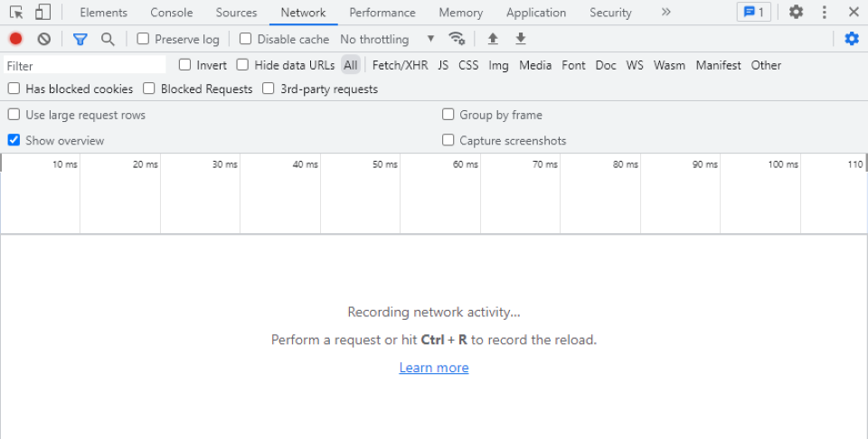Select the inspect element cursor icon
Screen dimensions: 868x439
click(x=16, y=13)
